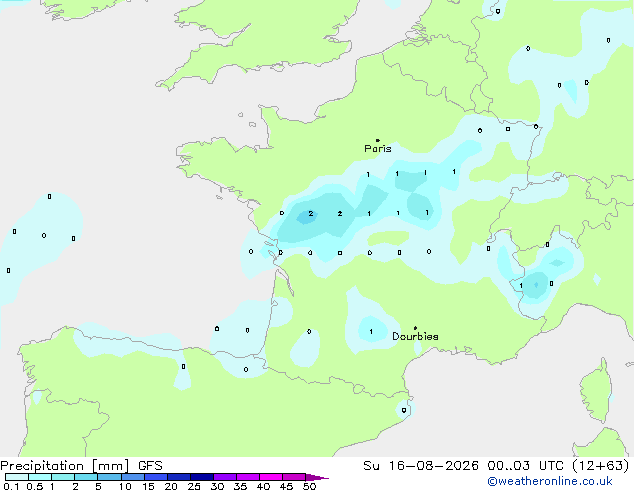634x490 pixels.
Task: Click the legend value label 30
Action: [x=217, y=486]
